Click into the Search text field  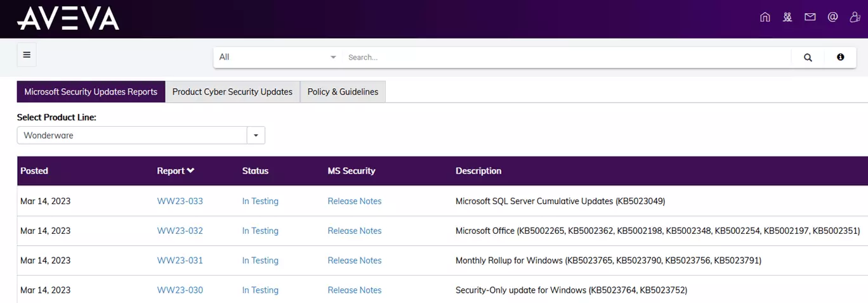pos(565,57)
